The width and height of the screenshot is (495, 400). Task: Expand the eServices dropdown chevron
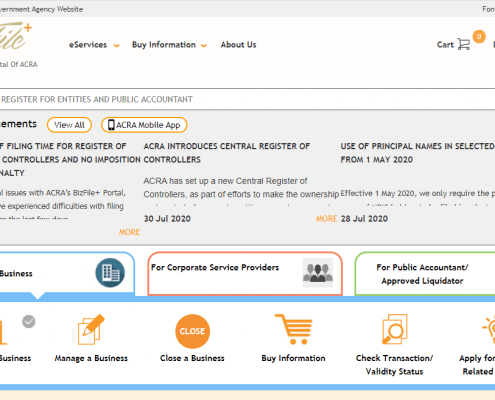coord(116,45)
